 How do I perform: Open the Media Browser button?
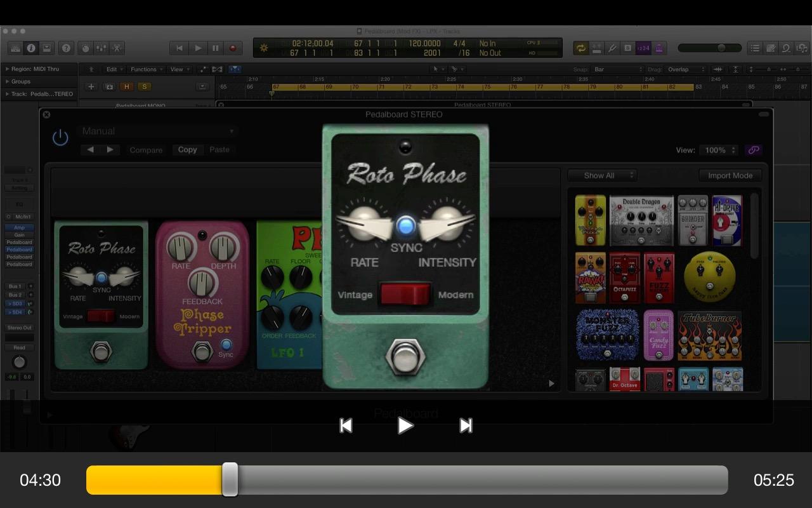tap(801, 48)
